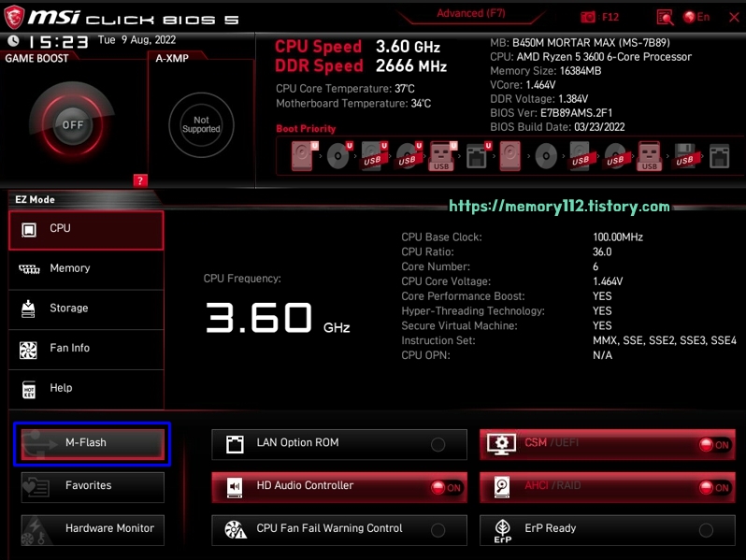746x560 pixels.
Task: Click the Instruction Set MMX, SSE value
Action: click(x=664, y=340)
